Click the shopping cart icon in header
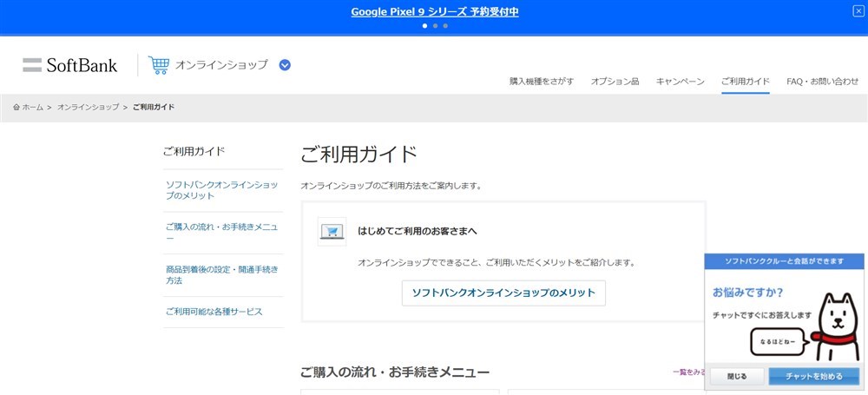 pyautogui.click(x=159, y=65)
